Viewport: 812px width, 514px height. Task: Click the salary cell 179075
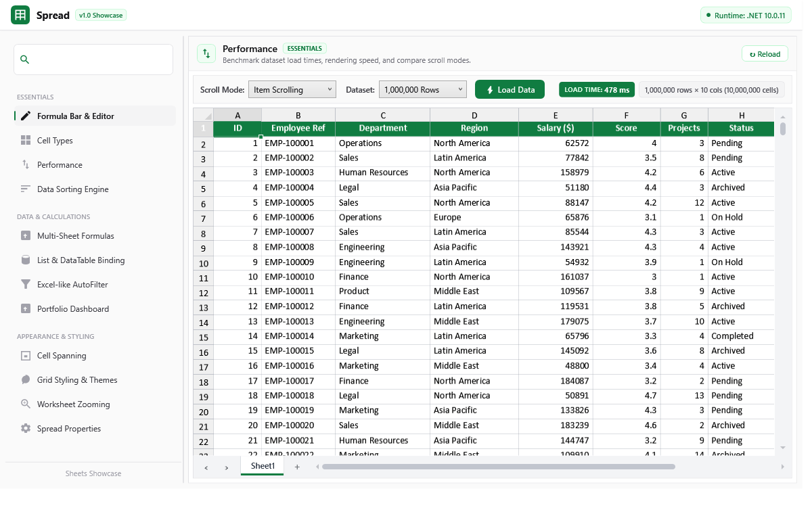click(x=556, y=321)
